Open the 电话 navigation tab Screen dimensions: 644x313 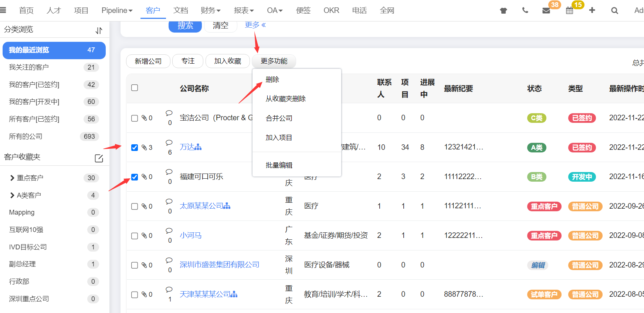coord(359,10)
